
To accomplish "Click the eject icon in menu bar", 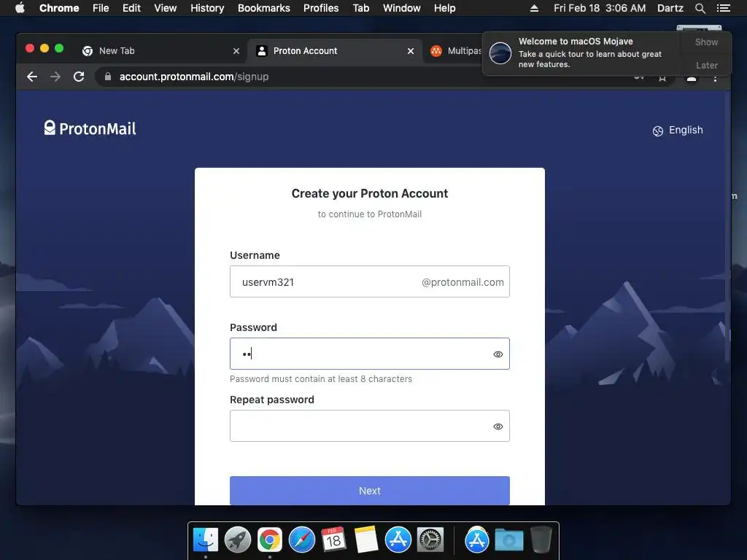I will (x=534, y=8).
